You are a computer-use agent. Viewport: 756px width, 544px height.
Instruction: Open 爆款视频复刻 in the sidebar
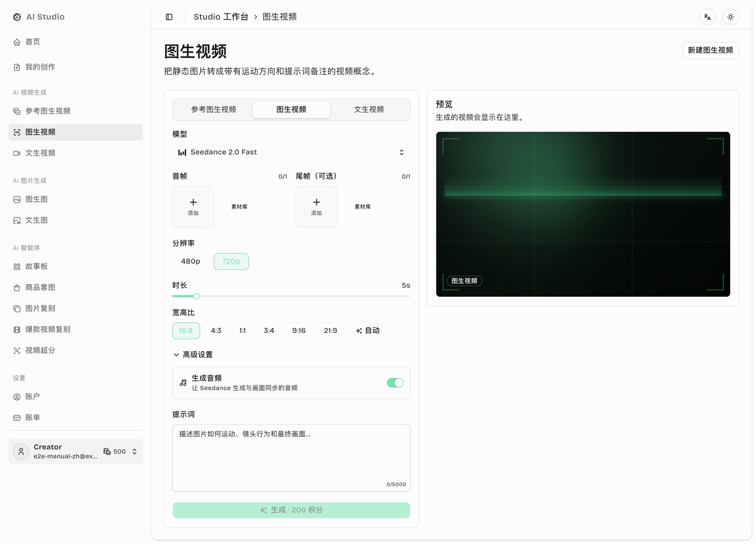click(76, 330)
